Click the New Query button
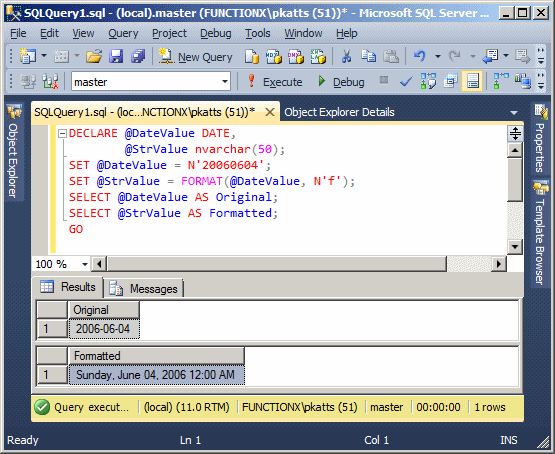Image resolution: width=555 pixels, height=454 pixels. pyautogui.click(x=195, y=57)
